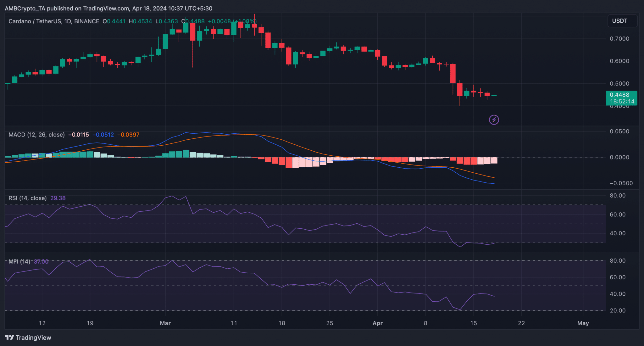Click the 0.0500 MACD axis label
The width and height of the screenshot is (644, 346).
coord(619,131)
